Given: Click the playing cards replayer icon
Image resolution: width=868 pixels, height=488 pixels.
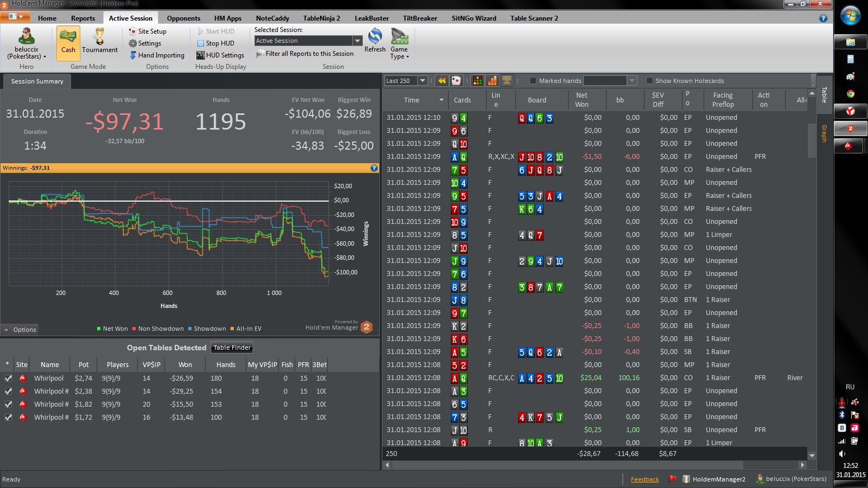Looking at the screenshot, I should 456,81.
